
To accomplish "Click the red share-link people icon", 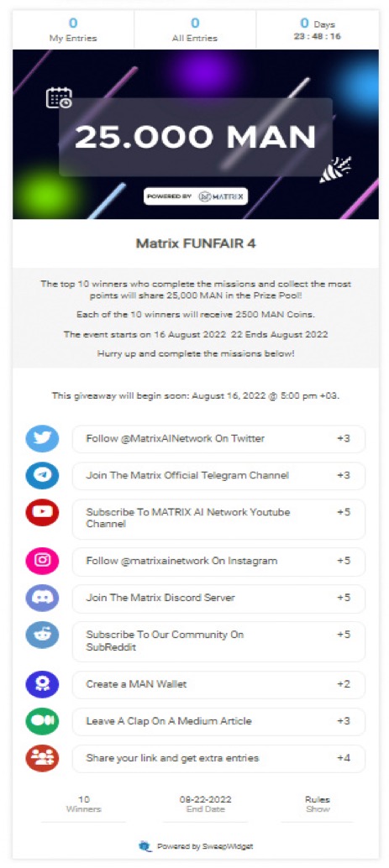I will coord(42,758).
